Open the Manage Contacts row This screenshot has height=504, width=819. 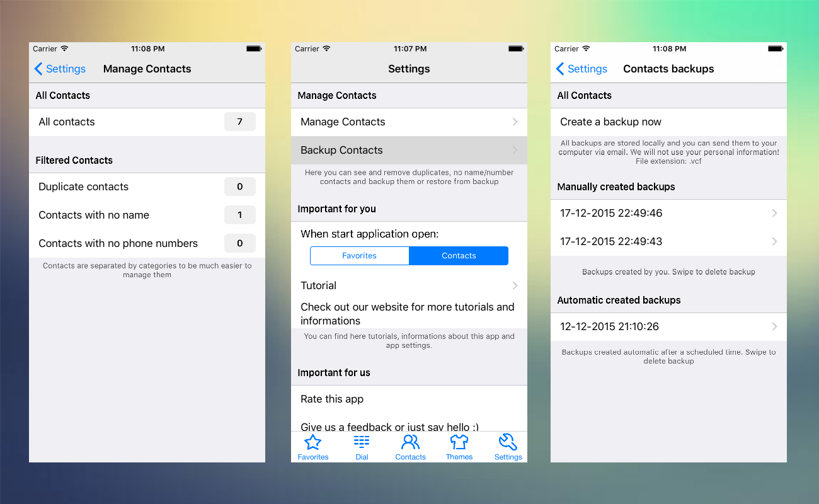[x=409, y=122]
